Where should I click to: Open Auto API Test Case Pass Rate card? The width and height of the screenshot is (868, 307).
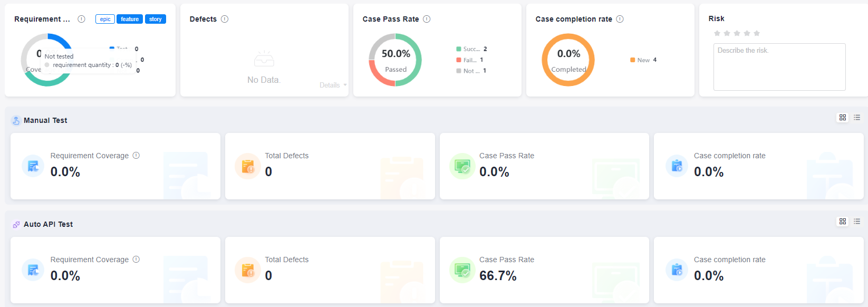(x=544, y=270)
